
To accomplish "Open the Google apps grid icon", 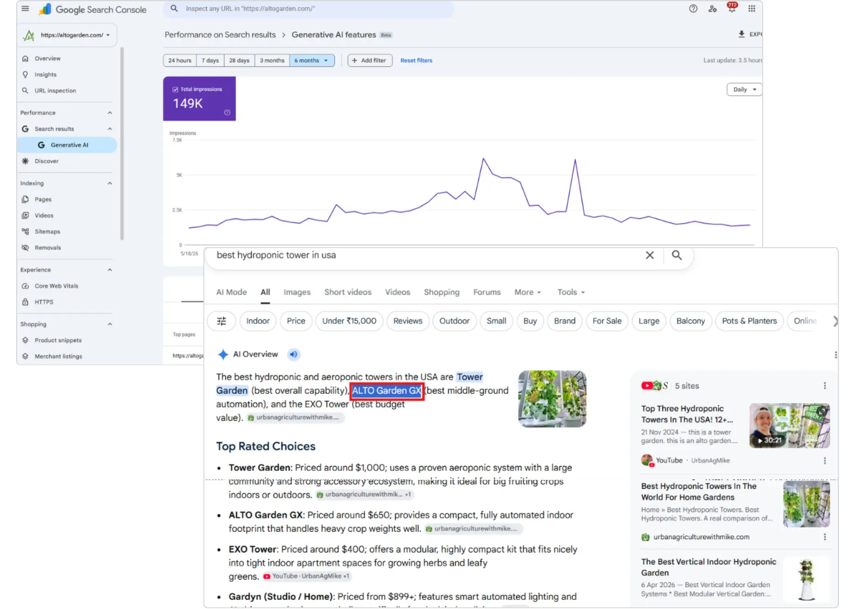I will point(752,9).
